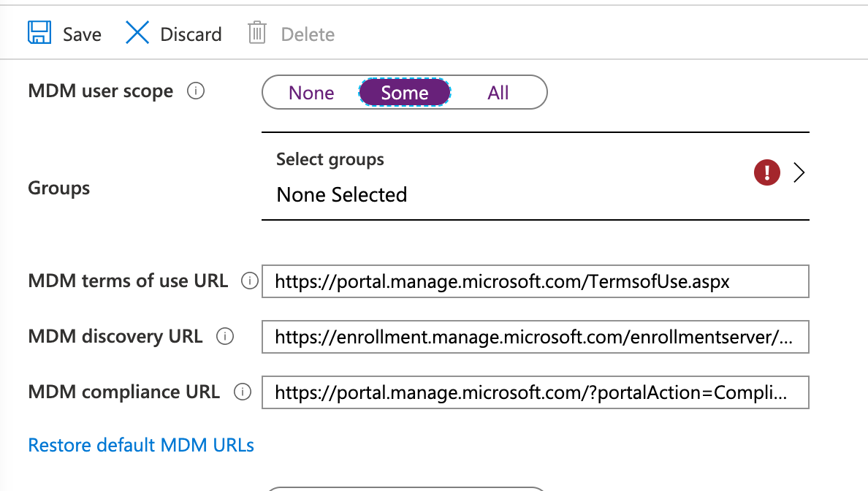Set MDM user scope to Some
Screen dimensions: 868x491
point(405,93)
